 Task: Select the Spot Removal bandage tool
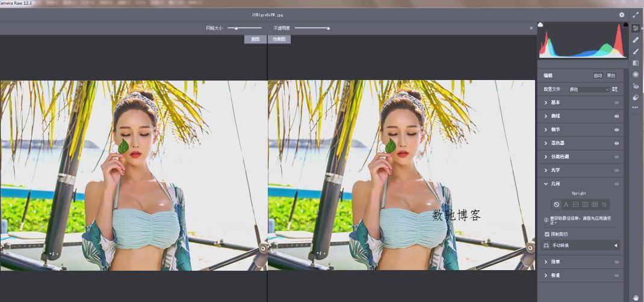click(x=636, y=40)
